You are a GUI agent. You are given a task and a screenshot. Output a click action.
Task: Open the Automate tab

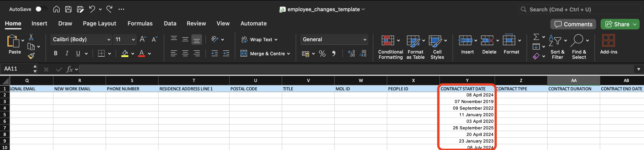coord(253,23)
